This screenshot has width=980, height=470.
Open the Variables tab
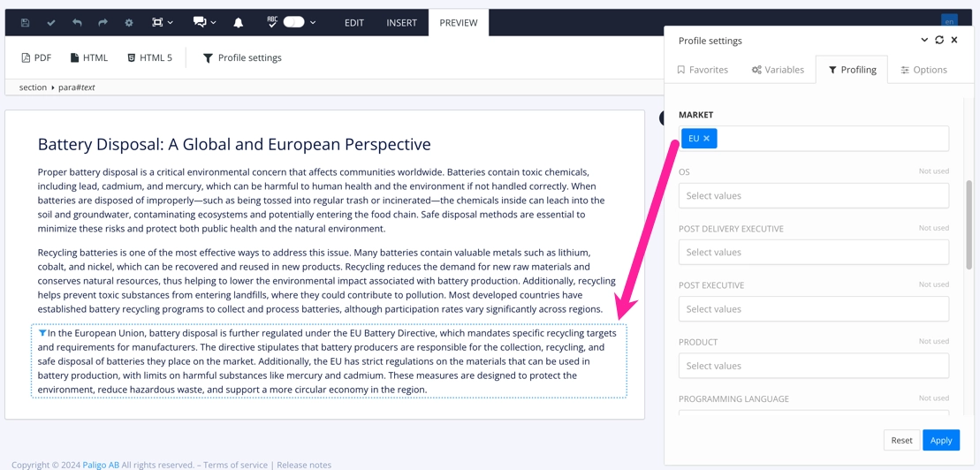[x=778, y=70]
